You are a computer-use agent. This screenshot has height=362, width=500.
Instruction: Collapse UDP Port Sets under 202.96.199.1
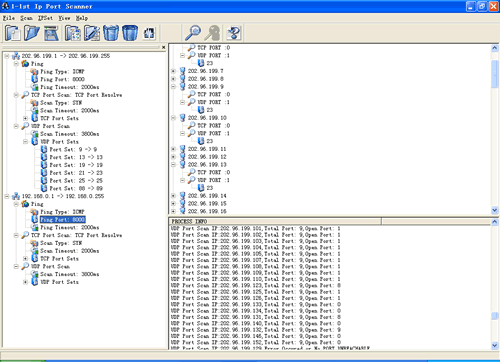[25, 142]
